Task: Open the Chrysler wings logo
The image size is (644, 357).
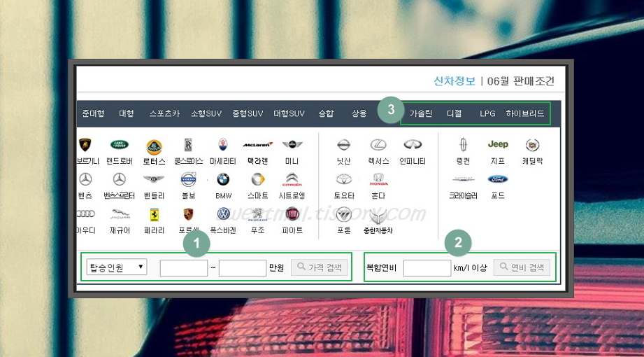Action: tap(464, 179)
